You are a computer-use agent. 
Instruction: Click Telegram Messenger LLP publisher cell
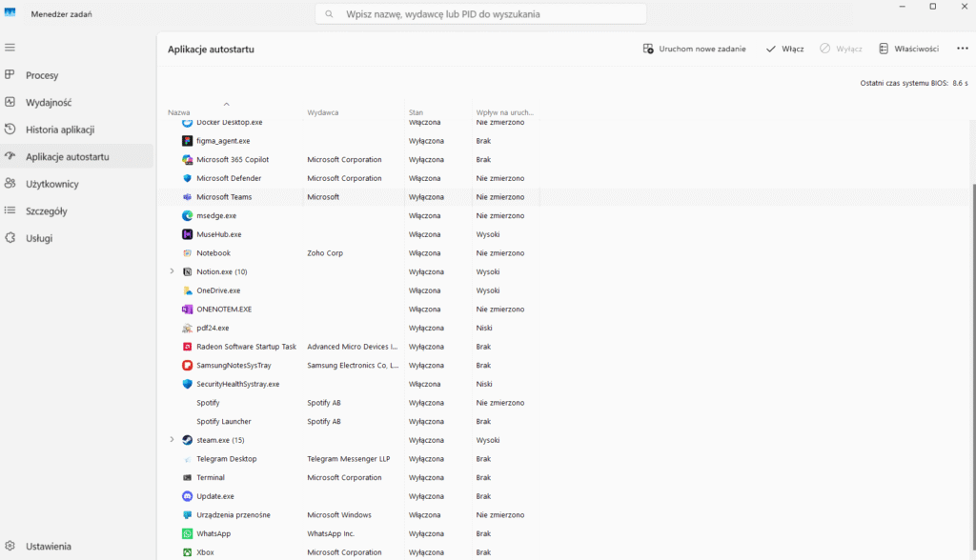(349, 459)
